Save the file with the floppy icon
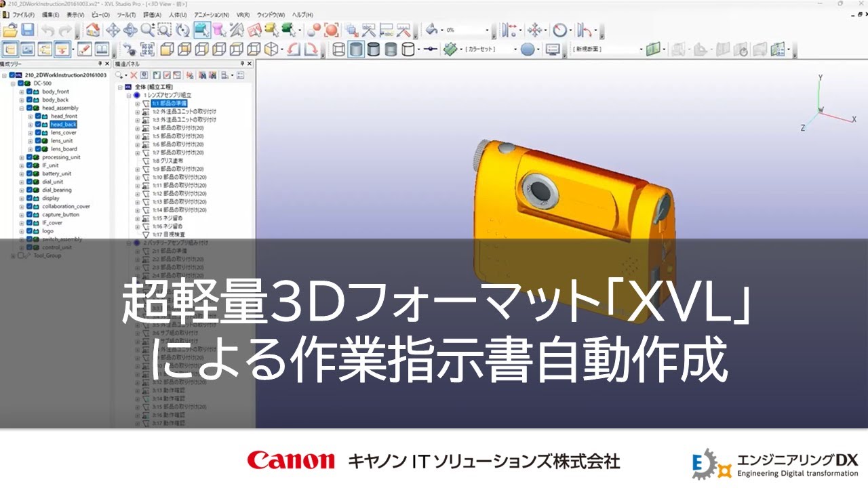Screen dimensions: 868x488 click(x=27, y=30)
